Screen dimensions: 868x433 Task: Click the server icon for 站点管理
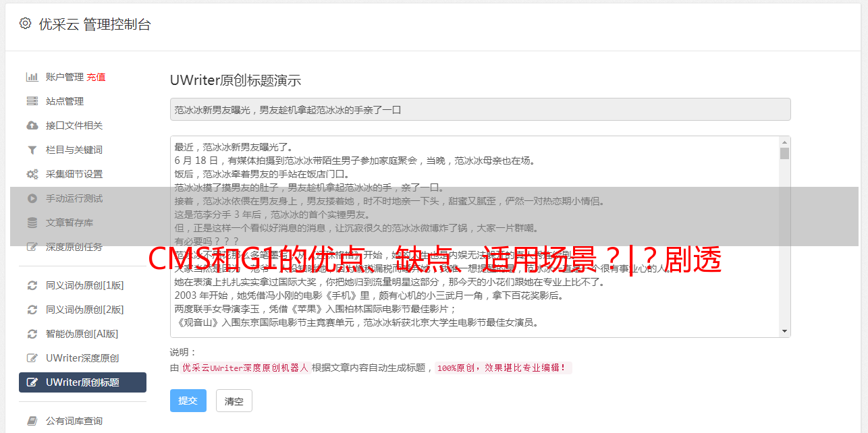coord(32,101)
